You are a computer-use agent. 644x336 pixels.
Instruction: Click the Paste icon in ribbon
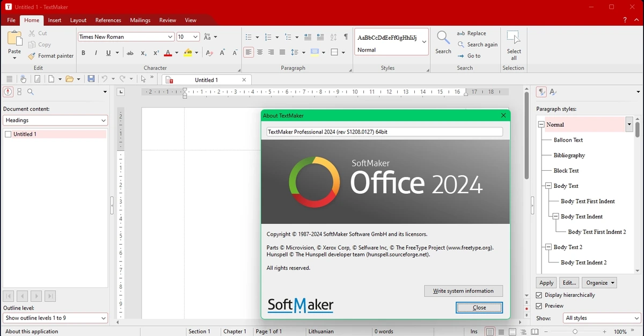pyautogui.click(x=14, y=39)
